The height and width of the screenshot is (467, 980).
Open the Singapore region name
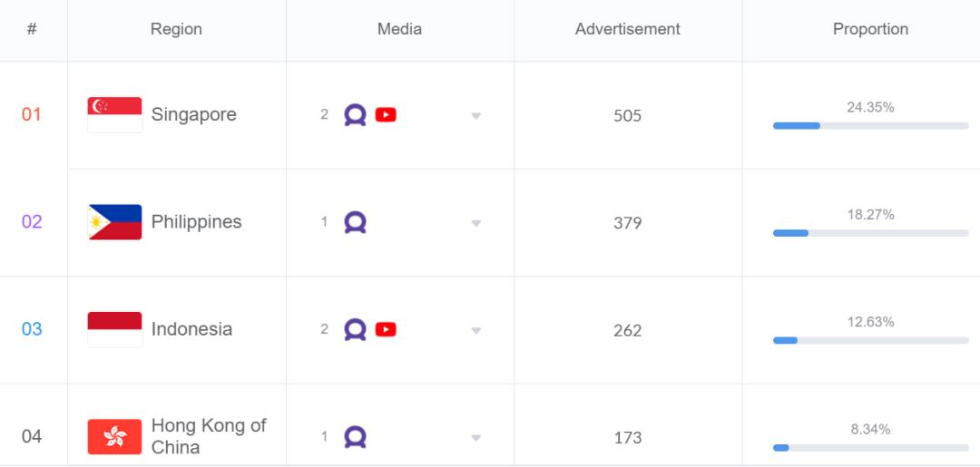coord(194,115)
